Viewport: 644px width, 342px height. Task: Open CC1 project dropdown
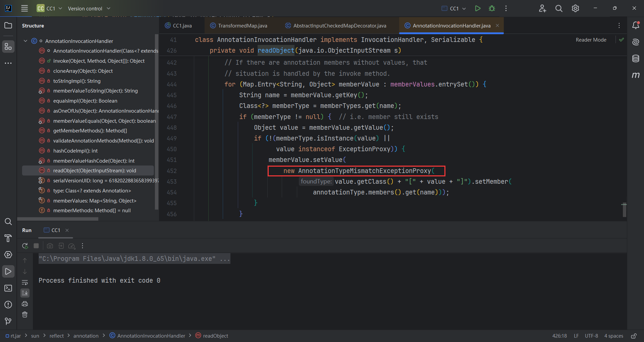click(50, 8)
